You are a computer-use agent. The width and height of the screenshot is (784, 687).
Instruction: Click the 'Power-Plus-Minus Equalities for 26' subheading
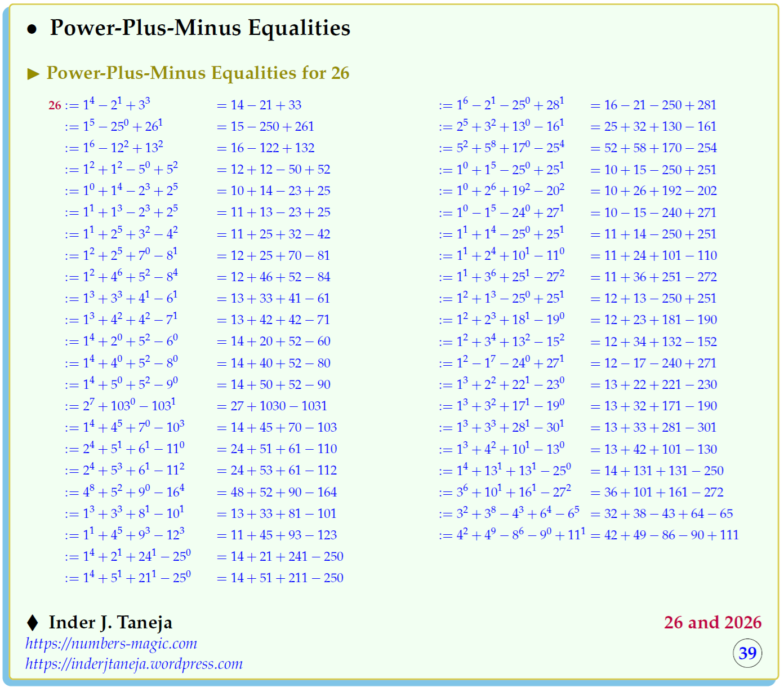198,73
